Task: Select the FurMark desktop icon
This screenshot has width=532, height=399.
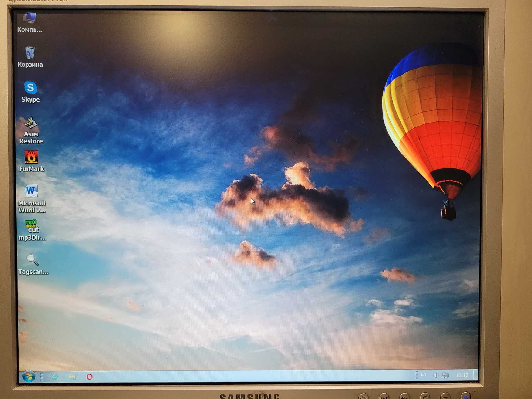Action: (31, 157)
